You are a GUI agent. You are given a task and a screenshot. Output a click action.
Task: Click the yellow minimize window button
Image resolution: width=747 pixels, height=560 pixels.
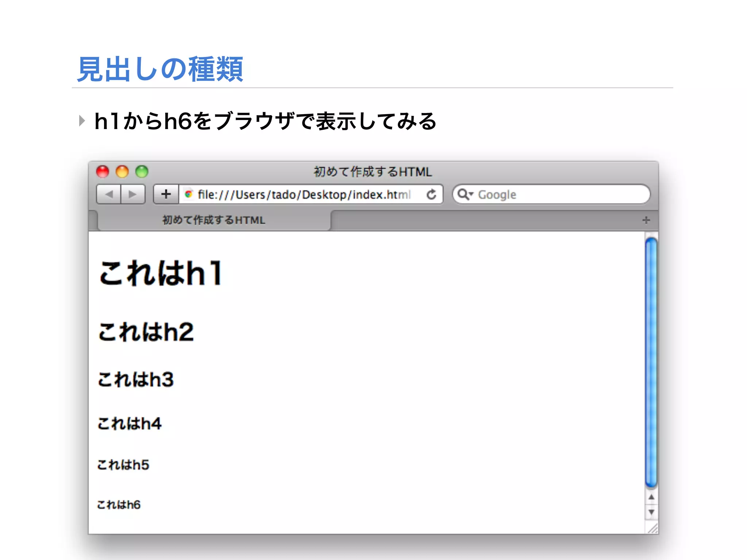122,171
